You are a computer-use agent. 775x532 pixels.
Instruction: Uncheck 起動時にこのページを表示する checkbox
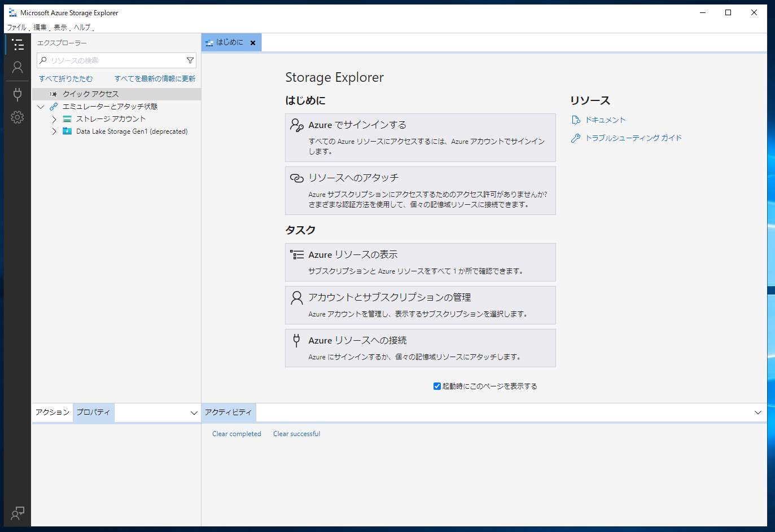point(437,386)
